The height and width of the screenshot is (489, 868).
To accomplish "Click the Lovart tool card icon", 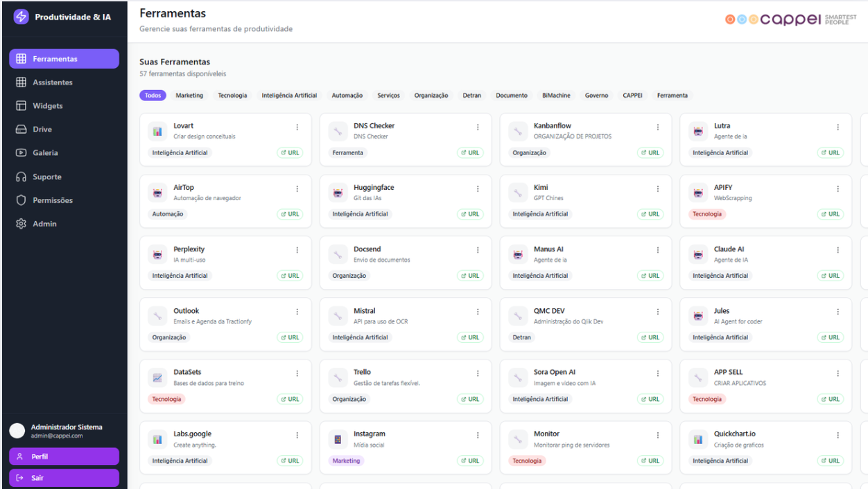I will coord(157,131).
